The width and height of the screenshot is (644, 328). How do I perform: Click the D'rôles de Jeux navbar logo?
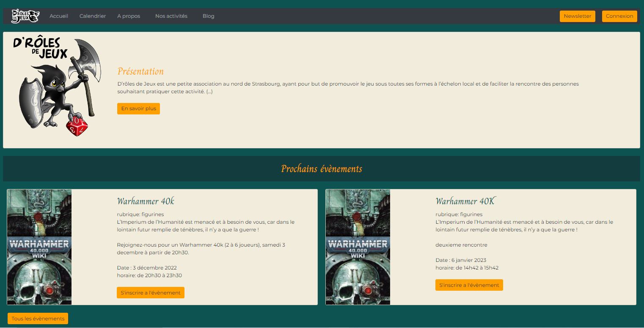pos(25,16)
